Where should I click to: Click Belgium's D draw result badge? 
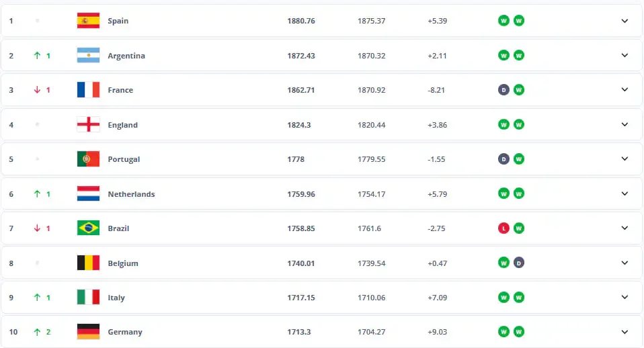519,263
